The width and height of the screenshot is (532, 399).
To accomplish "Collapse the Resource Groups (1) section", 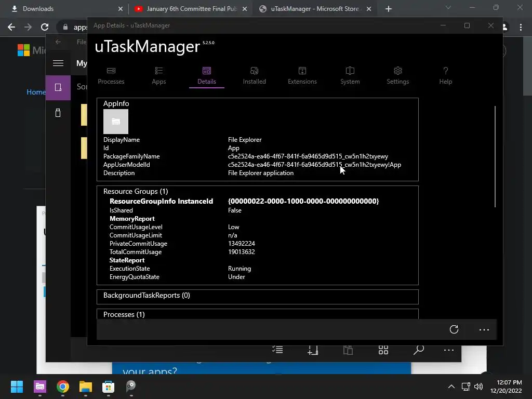I will point(136,191).
